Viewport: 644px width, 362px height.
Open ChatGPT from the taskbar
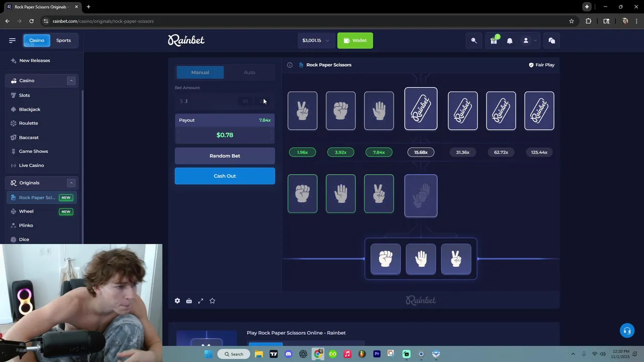pos(303,354)
